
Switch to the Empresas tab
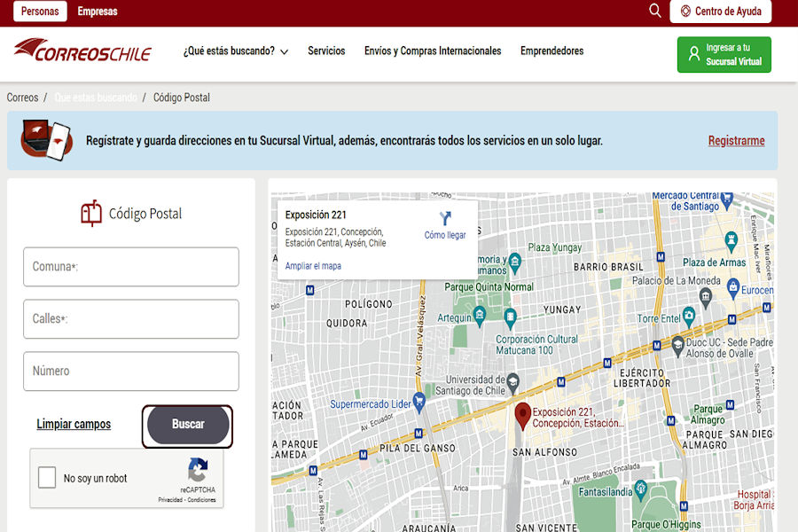(97, 12)
